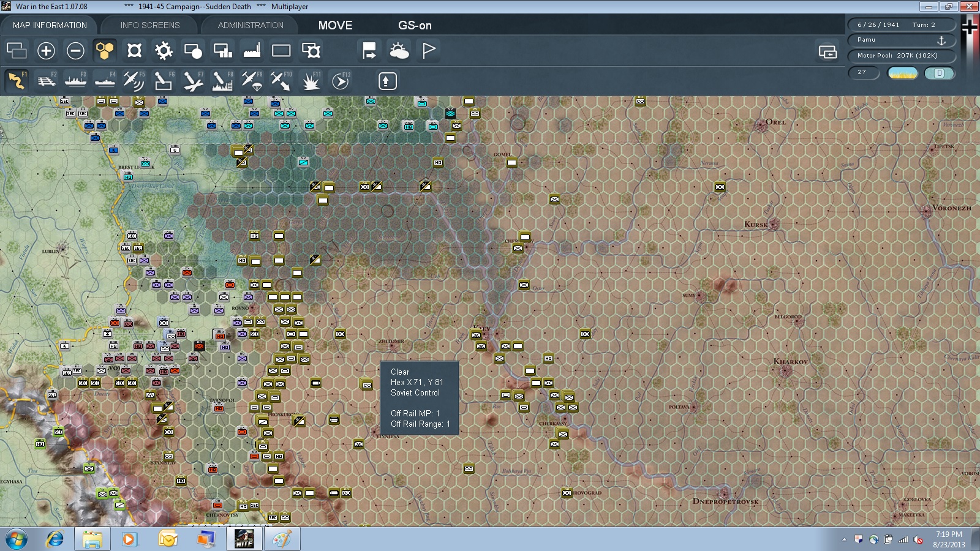The height and width of the screenshot is (551, 980).
Task: Switch to the INFO SCREENS tab
Action: (150, 25)
